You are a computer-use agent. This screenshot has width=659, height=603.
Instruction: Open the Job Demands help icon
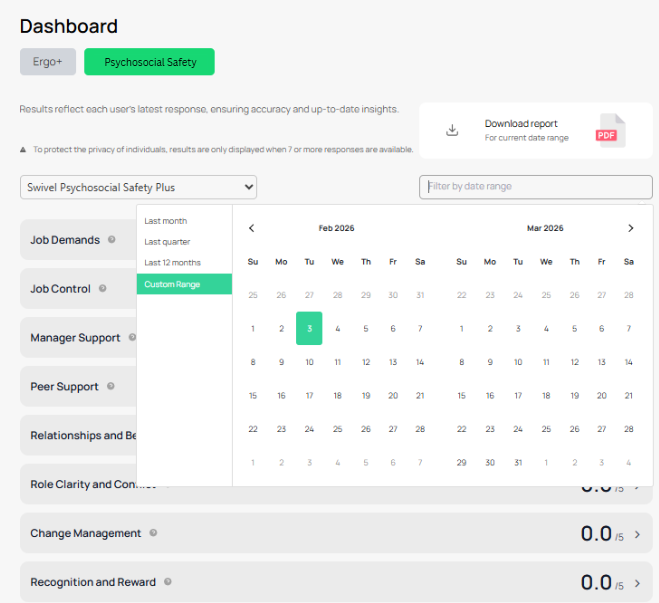pyautogui.click(x=111, y=240)
